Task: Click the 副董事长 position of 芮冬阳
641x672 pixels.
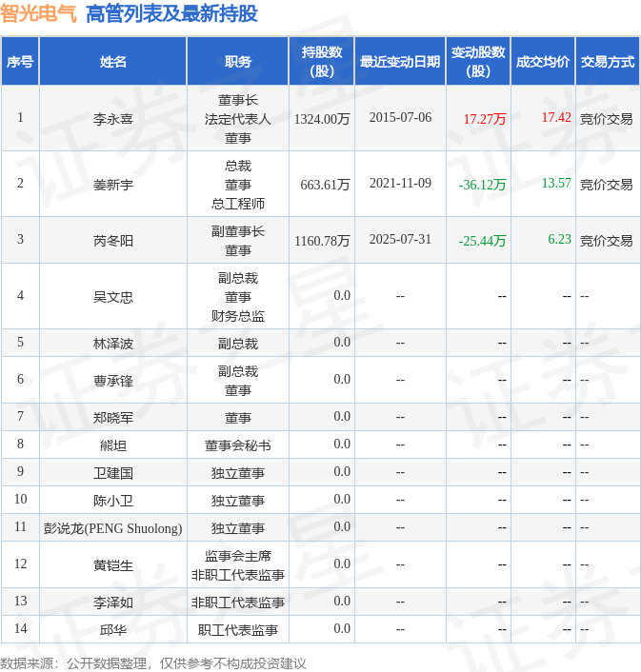Action: [x=238, y=231]
